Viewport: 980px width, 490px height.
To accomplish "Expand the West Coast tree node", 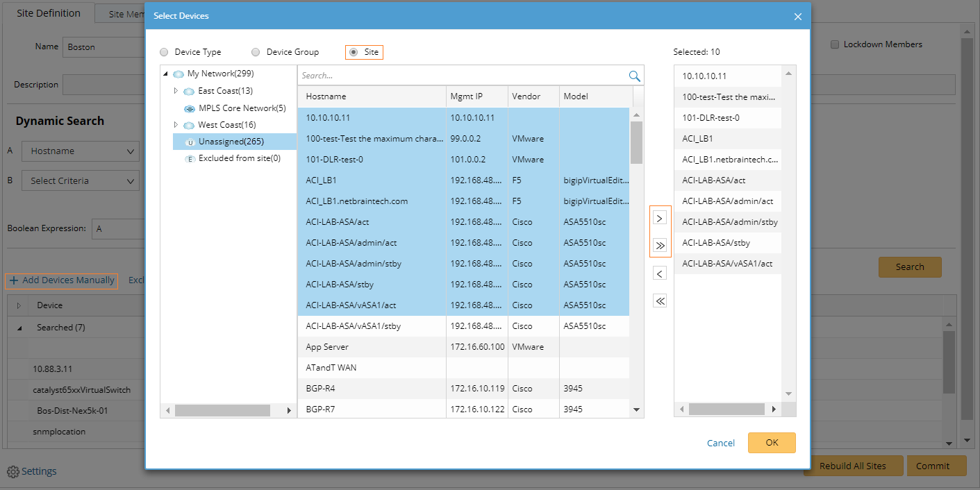I will pyautogui.click(x=176, y=125).
